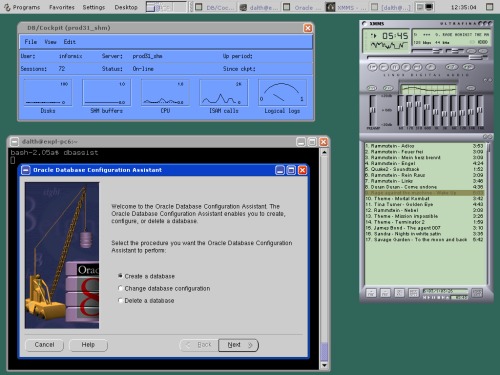Click XMMS volume slider
Viewport: 500px width, 375px height.
(x=427, y=51)
